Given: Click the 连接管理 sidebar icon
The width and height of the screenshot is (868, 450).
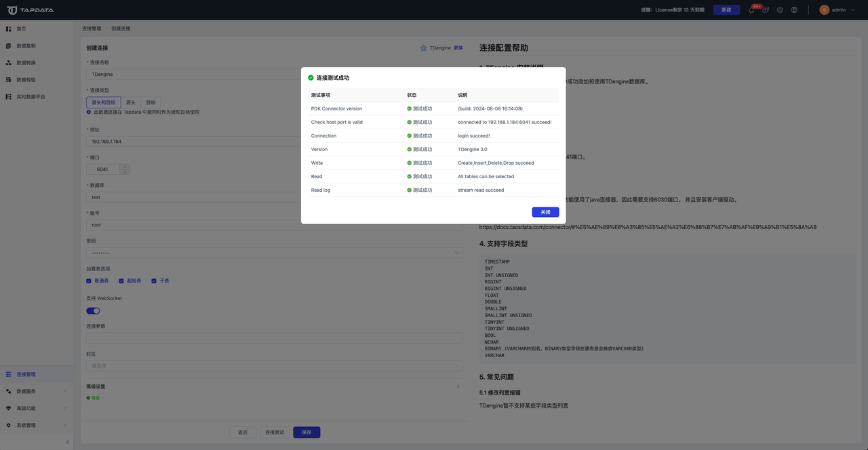Looking at the screenshot, I should pyautogui.click(x=9, y=374).
